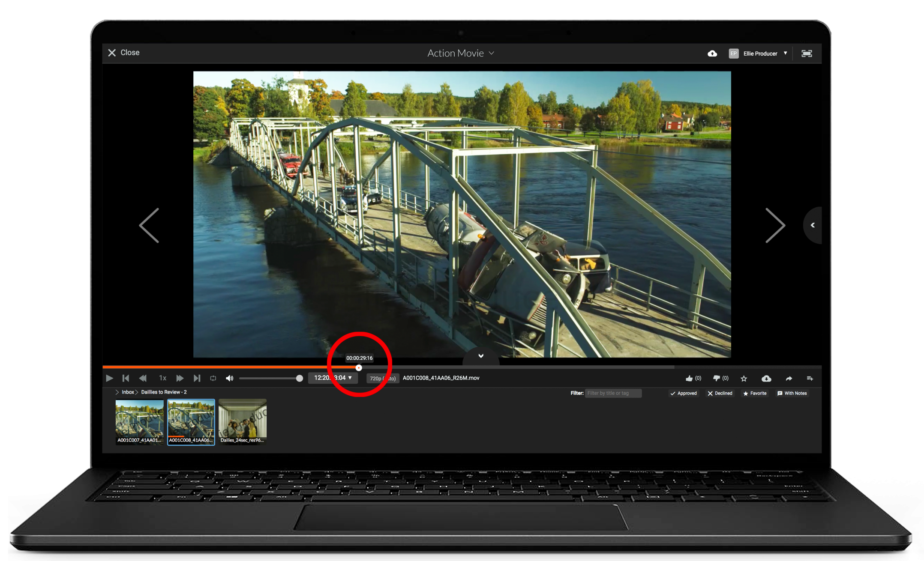Toggle the With Notes filter
This screenshot has width=924, height=561.
click(792, 393)
